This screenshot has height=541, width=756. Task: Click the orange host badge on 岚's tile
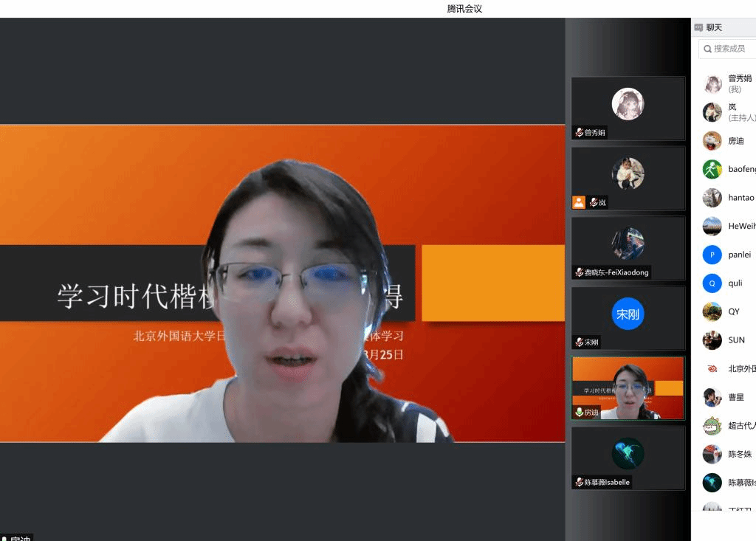tap(579, 202)
